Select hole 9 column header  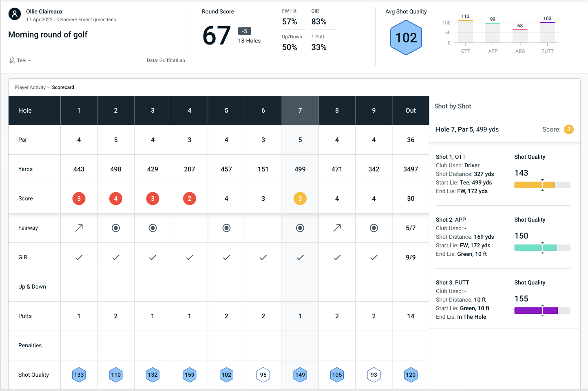pos(374,110)
